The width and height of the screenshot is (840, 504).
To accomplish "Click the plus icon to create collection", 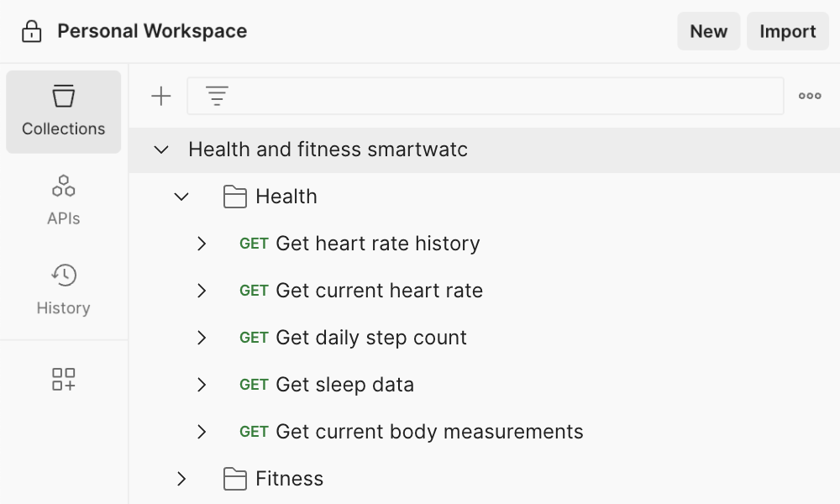I will tap(160, 97).
